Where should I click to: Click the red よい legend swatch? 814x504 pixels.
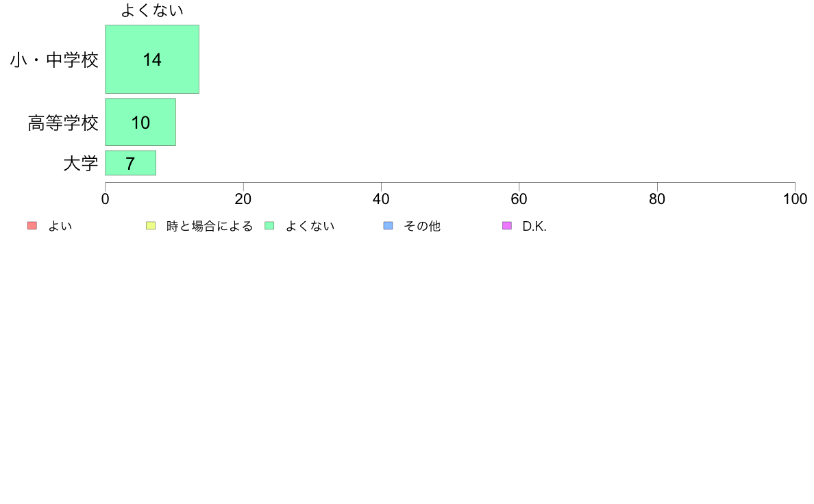pyautogui.click(x=32, y=226)
